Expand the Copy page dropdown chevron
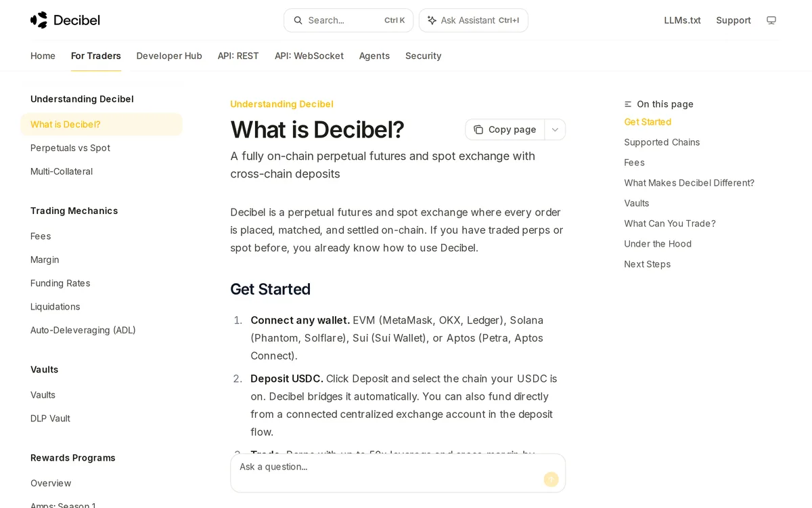The image size is (812, 508). (x=555, y=129)
